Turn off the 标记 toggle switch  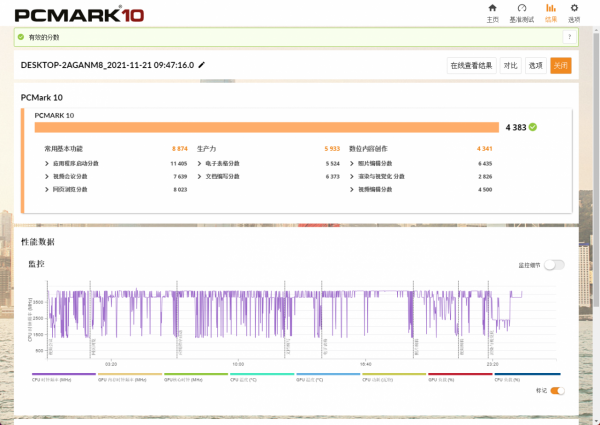click(x=557, y=390)
